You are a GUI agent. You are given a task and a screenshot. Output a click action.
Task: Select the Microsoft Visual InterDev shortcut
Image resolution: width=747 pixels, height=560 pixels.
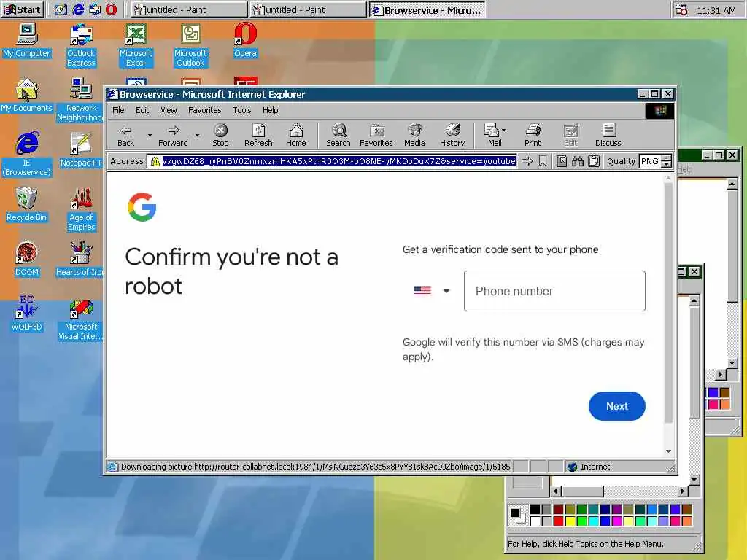(x=80, y=320)
